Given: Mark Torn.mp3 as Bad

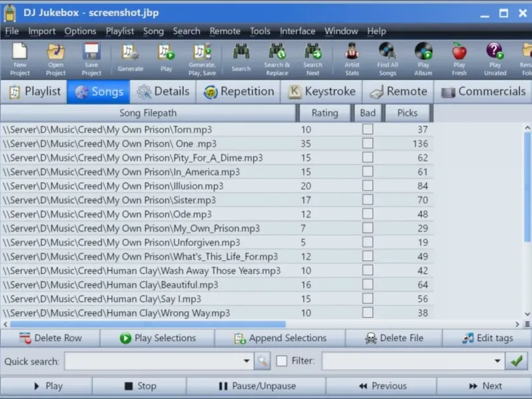Looking at the screenshot, I should coord(368,129).
